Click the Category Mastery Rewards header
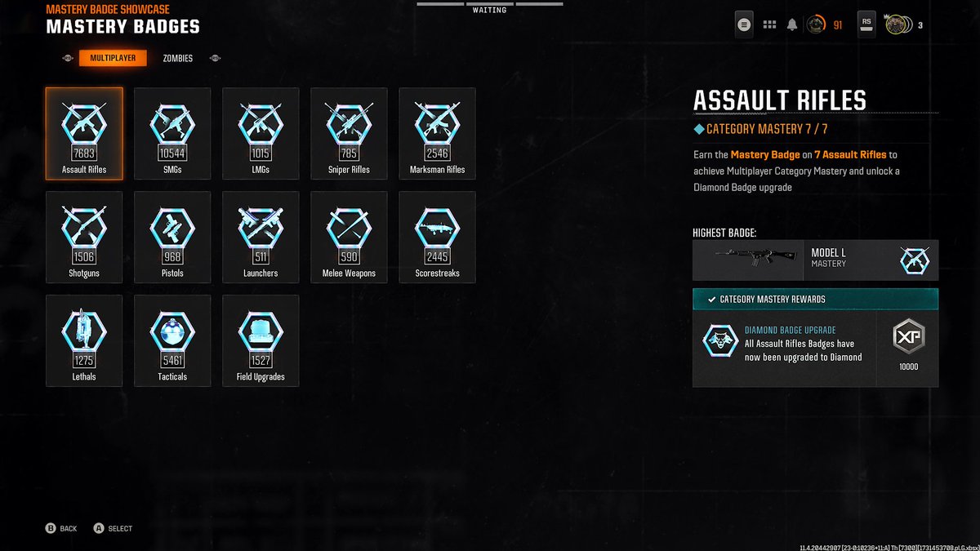Screen dimensions: 980x551 [x=815, y=299]
